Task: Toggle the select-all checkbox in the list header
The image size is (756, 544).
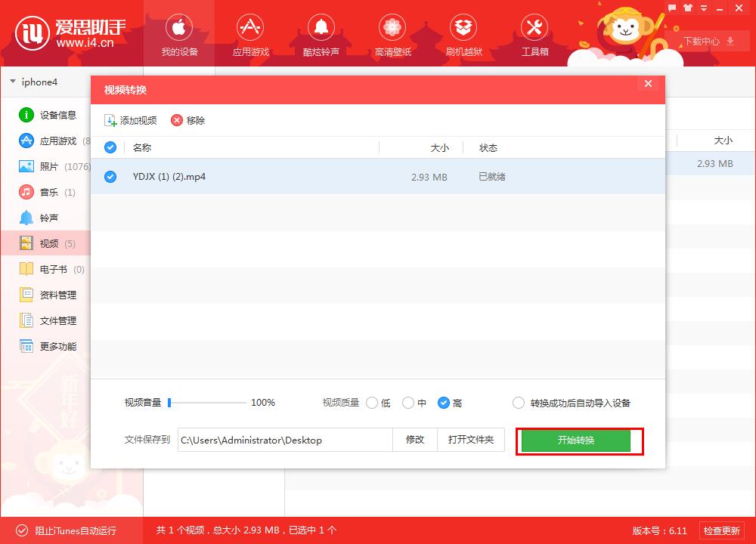Action: tap(110, 147)
